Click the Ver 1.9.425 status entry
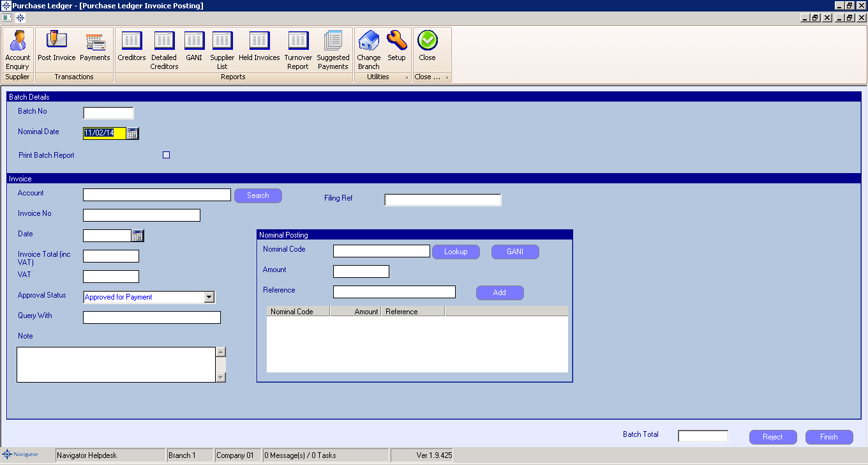 422,455
